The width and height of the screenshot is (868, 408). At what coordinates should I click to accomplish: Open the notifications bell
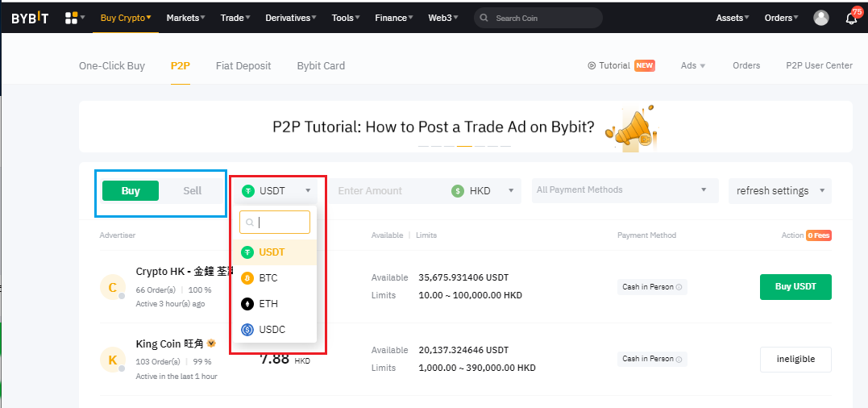click(x=851, y=19)
